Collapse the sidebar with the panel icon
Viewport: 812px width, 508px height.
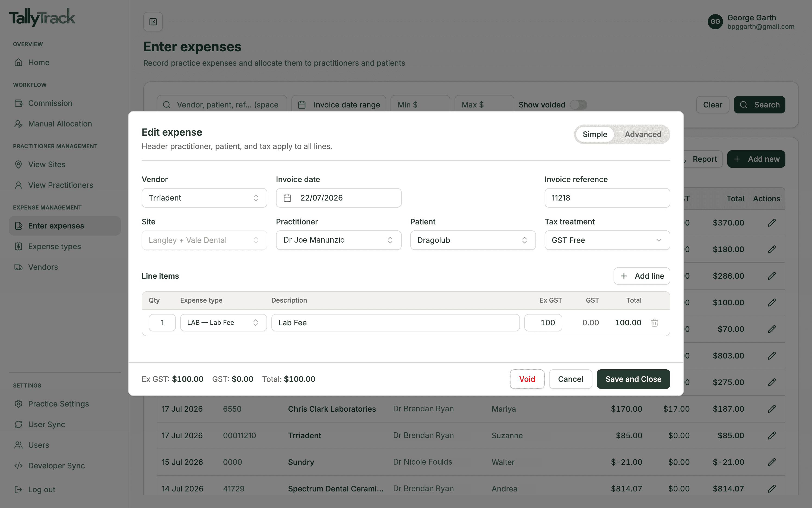pyautogui.click(x=153, y=22)
